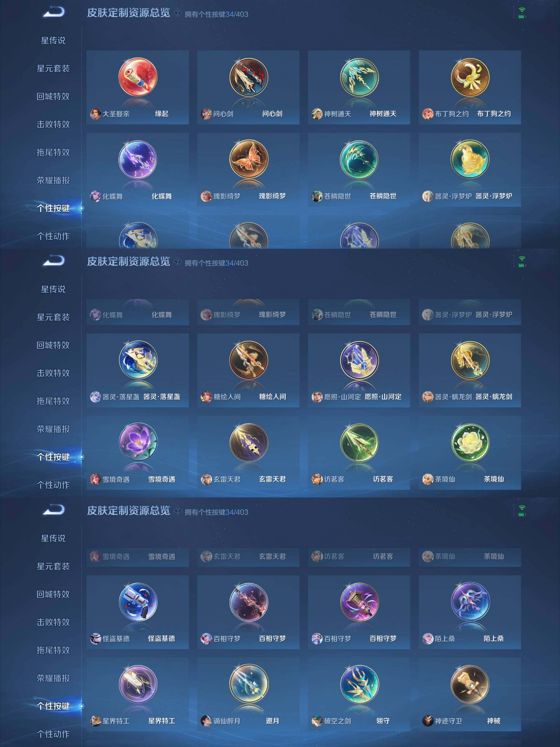This screenshot has width=560, height=747.
Task: Pick the white rose 茶境仙 icon
Action: (x=470, y=442)
